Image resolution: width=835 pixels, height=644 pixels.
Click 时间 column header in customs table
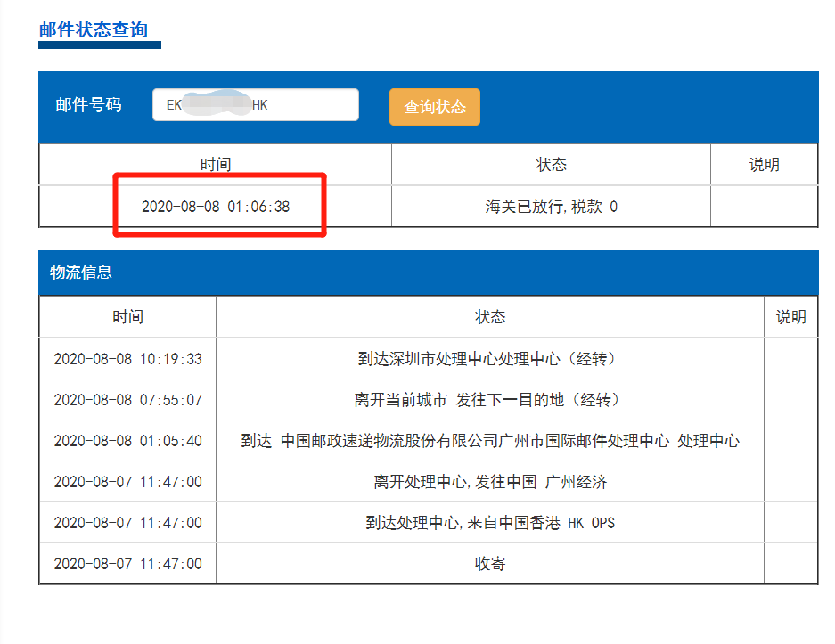click(x=216, y=165)
